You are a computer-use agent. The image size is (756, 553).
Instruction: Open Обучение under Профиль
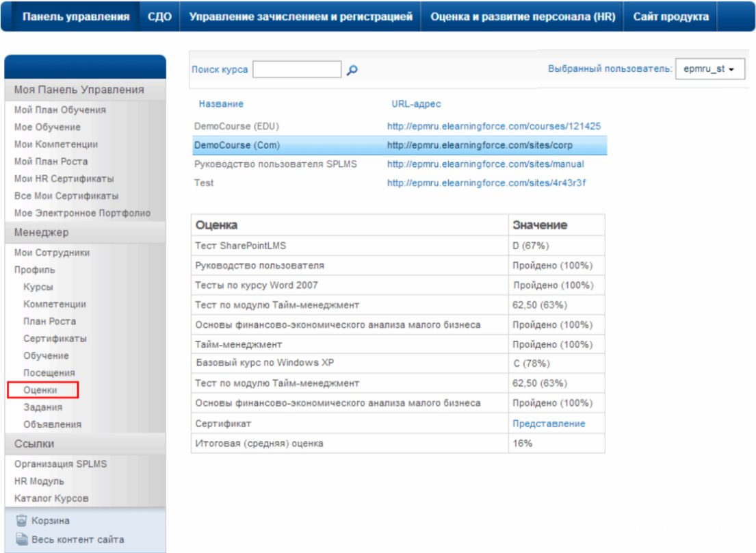pyautogui.click(x=46, y=356)
